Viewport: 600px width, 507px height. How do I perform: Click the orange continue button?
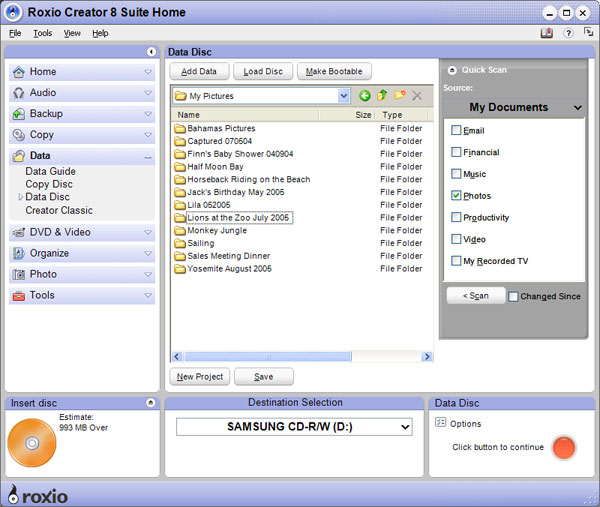coord(564,447)
